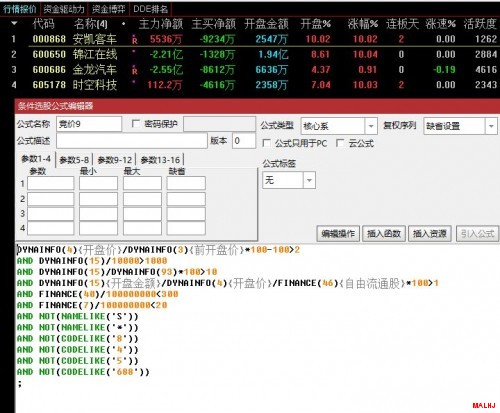Click the R marker beside 安凯客车

(x=134, y=41)
